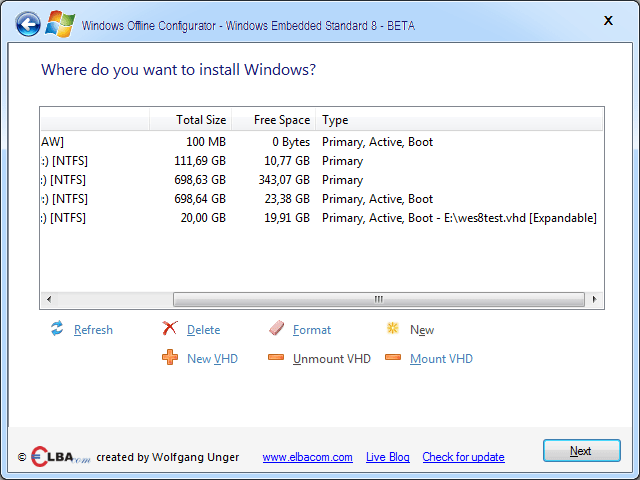Click the yellow star New icon
640x480 pixels.
(393, 328)
